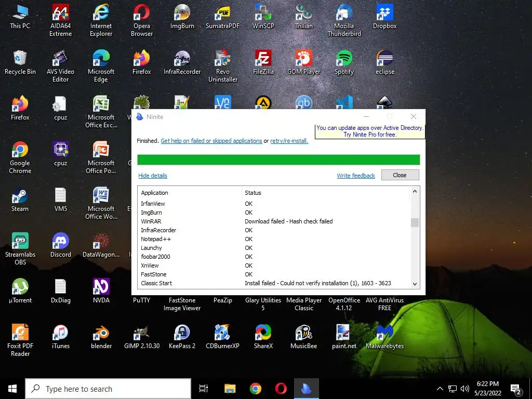The height and width of the screenshot is (399, 532).
Task: Click the SumatraPDF desktop icon
Action: [222, 16]
